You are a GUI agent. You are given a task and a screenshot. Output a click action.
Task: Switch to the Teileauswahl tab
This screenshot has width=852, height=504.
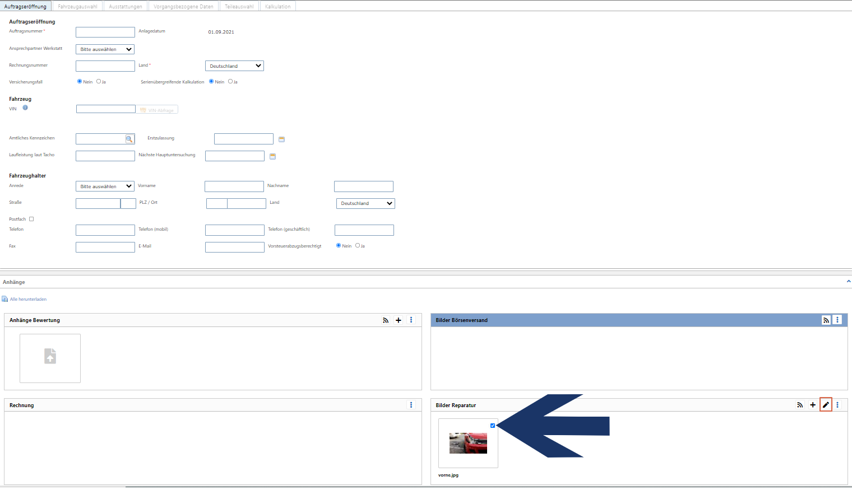[239, 6]
